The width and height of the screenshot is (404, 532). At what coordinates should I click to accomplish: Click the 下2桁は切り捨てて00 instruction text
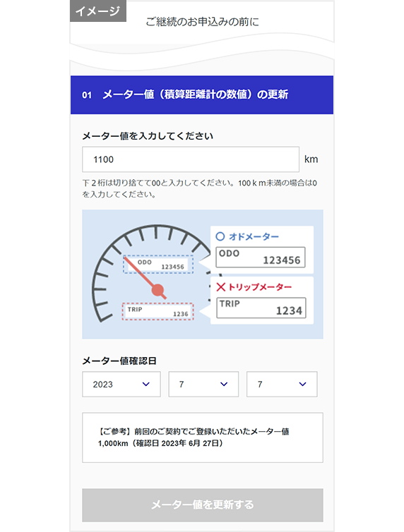click(200, 188)
